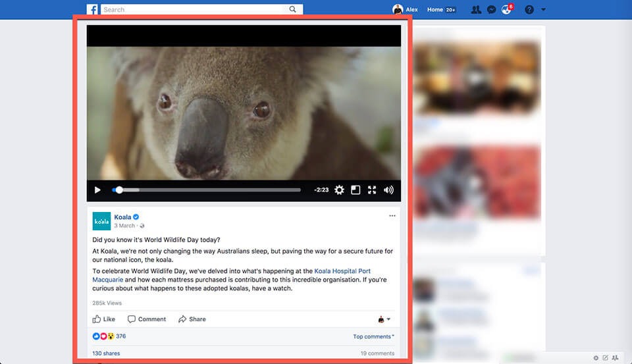Open Alex's profile from the top bar
The width and height of the screenshot is (632, 364).
[x=405, y=9]
